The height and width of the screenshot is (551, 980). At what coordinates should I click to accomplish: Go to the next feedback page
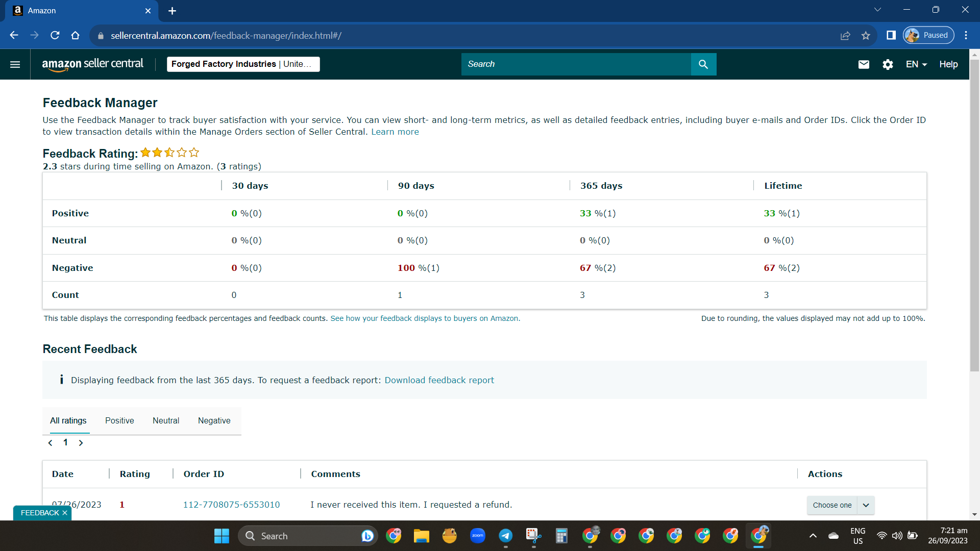(81, 443)
